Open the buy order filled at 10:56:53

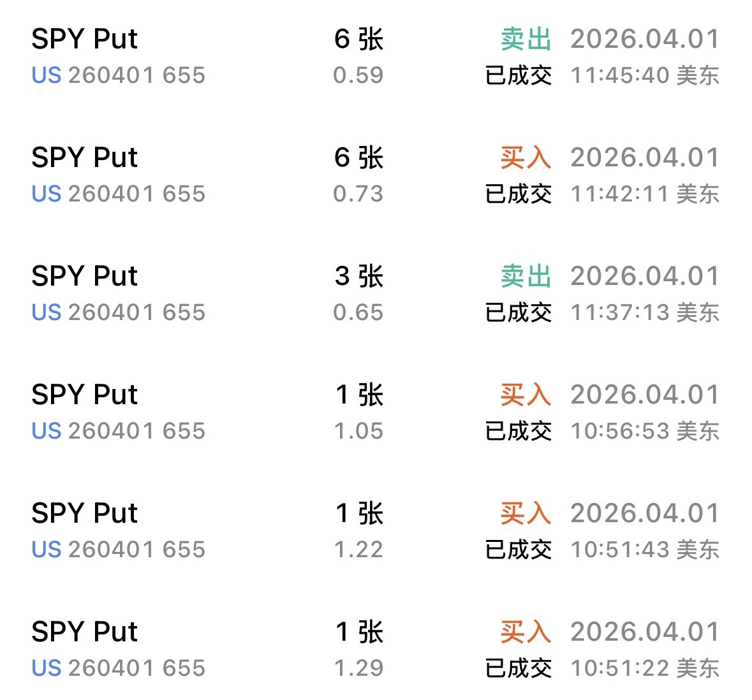point(376,412)
